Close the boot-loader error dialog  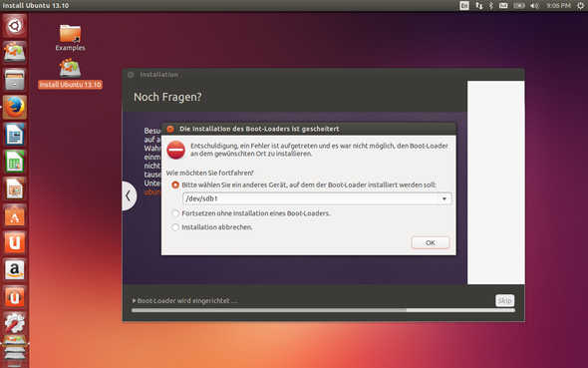pos(170,129)
